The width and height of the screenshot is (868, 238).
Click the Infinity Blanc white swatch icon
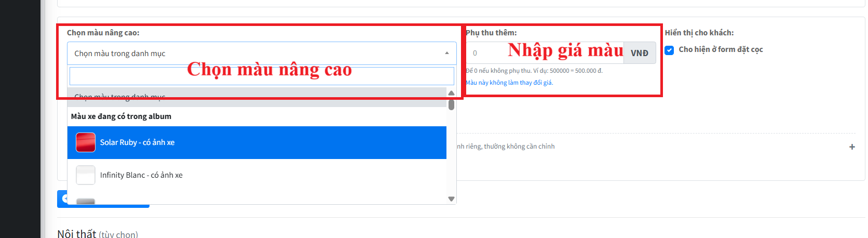86,175
